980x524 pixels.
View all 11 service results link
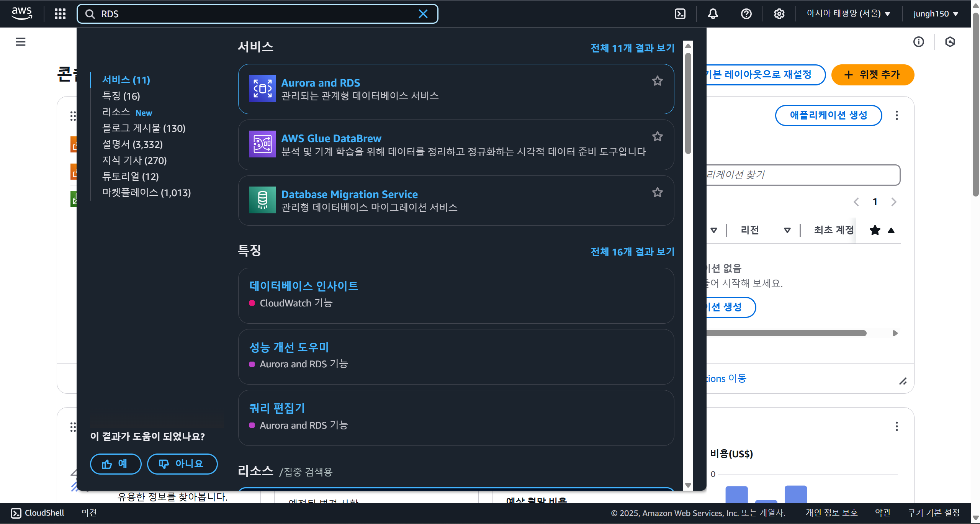pos(632,48)
